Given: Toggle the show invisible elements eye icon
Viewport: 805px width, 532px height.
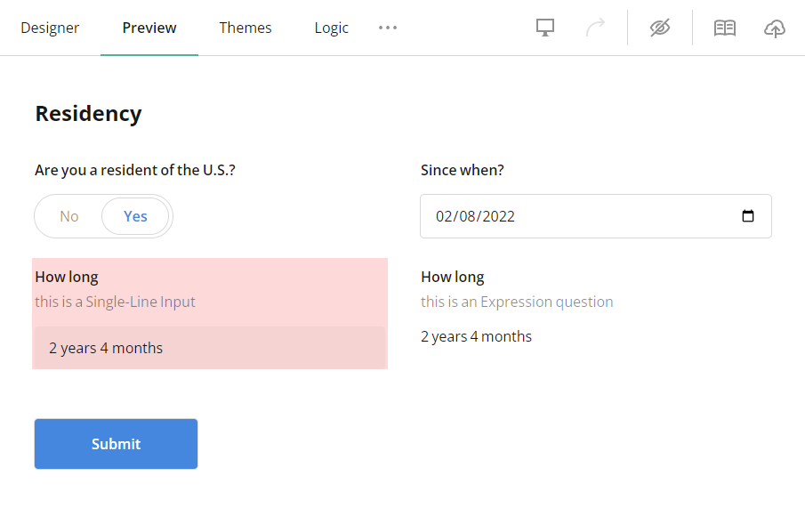Looking at the screenshot, I should click(659, 28).
